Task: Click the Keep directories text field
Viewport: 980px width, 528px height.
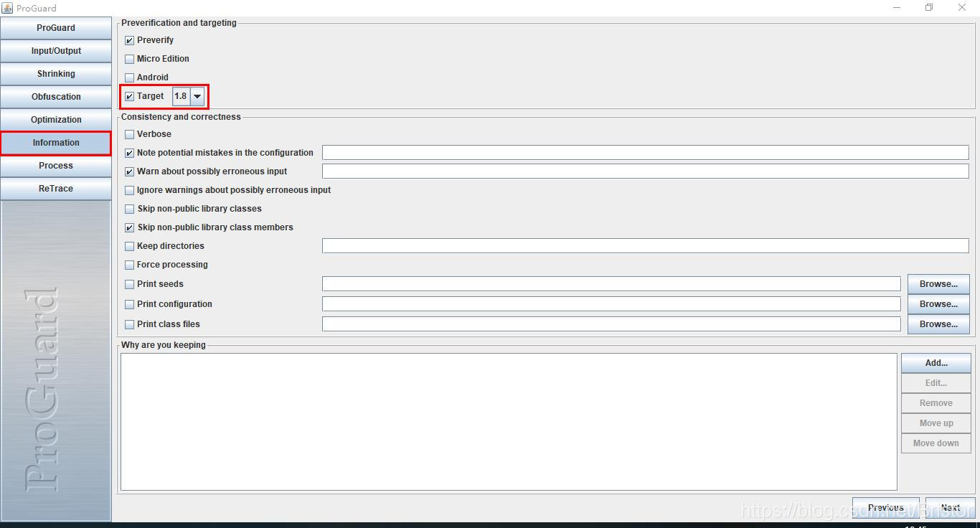Action: (646, 245)
